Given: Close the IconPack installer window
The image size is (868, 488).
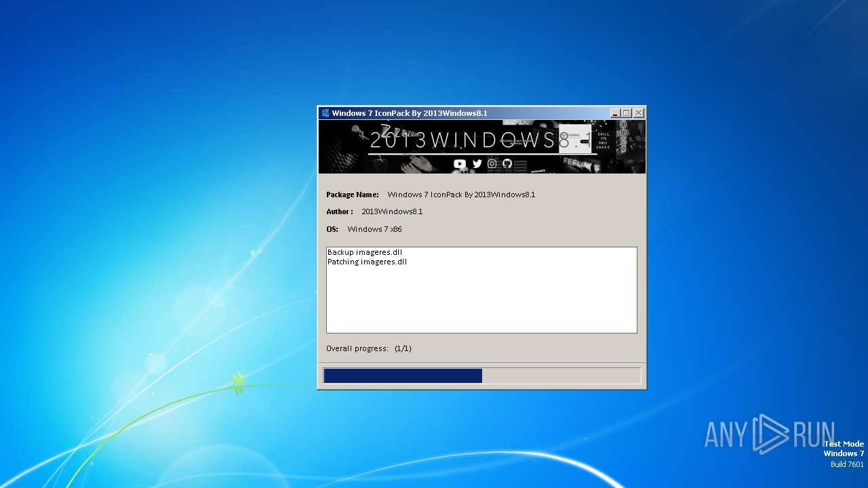Looking at the screenshot, I should point(639,113).
